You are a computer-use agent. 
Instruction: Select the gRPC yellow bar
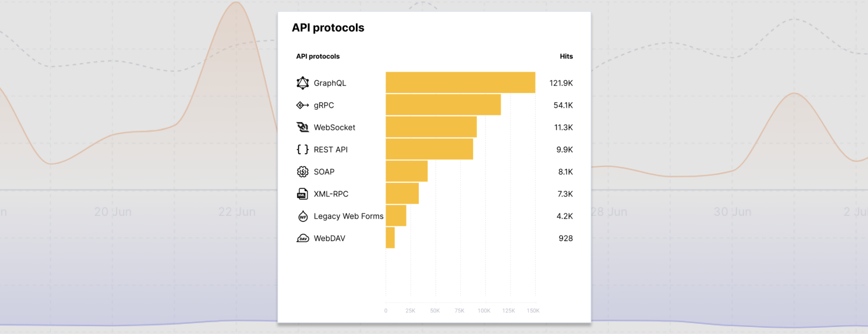pos(443,105)
